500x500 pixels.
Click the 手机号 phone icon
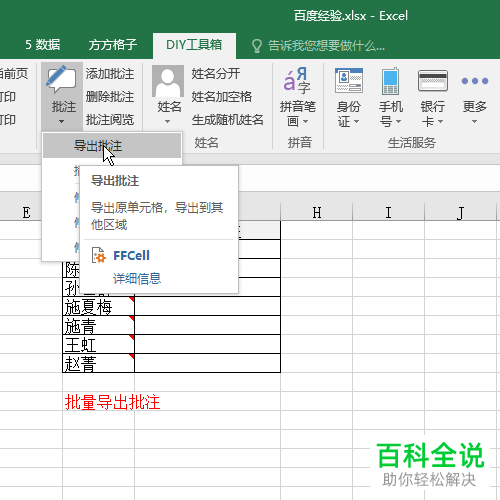(x=390, y=81)
